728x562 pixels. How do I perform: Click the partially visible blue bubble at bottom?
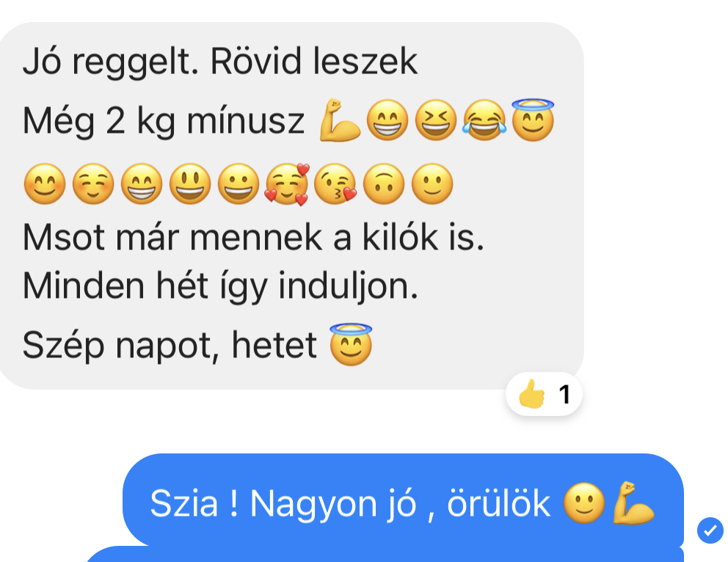[x=385, y=554]
